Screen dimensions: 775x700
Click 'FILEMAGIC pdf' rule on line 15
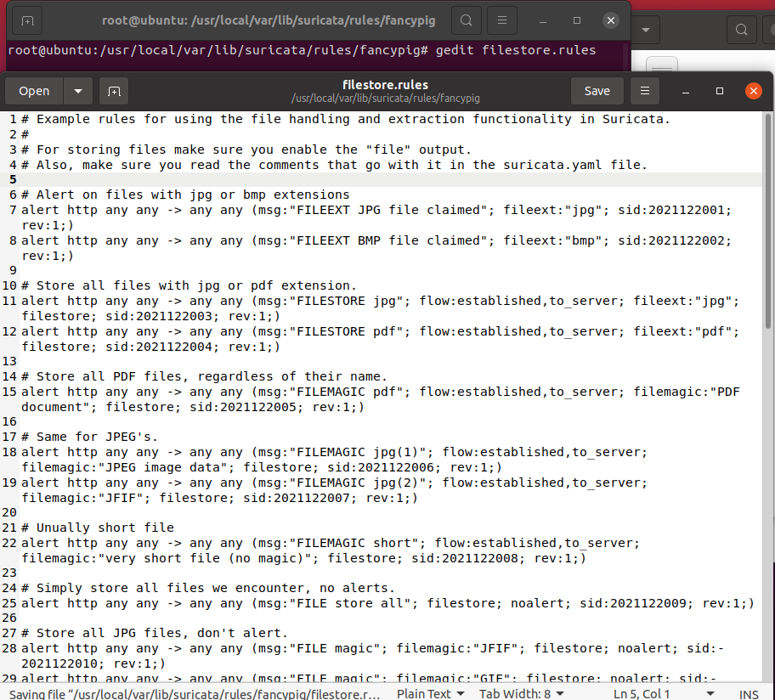(381, 399)
